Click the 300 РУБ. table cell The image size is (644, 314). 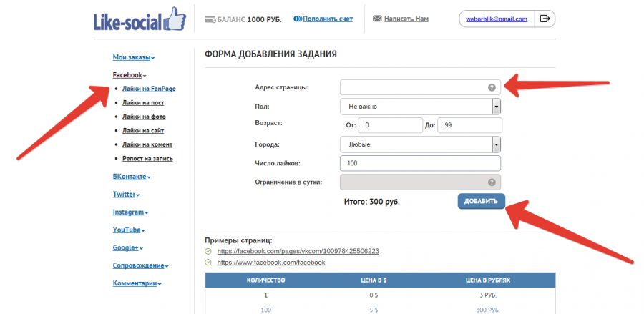(x=488, y=310)
